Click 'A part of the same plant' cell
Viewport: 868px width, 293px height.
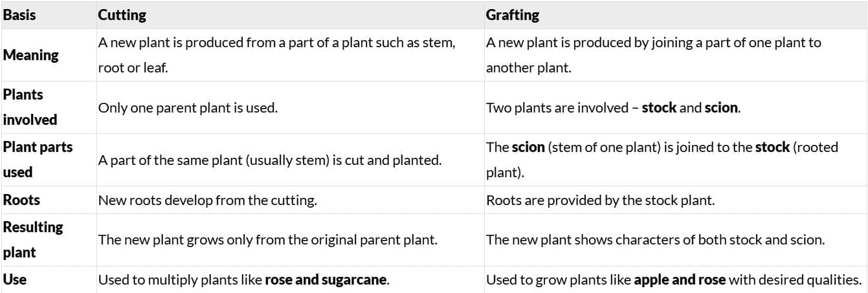[270, 160]
